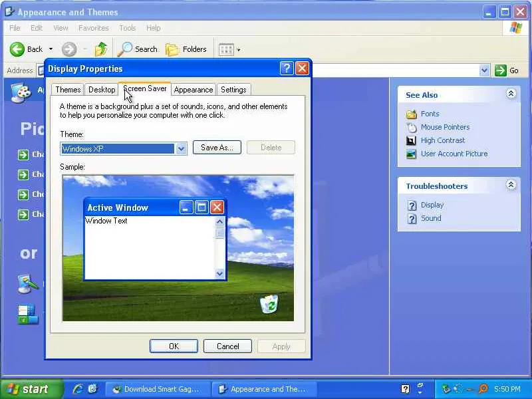Image resolution: width=532 pixels, height=399 pixels.
Task: Switch to the Download Smart Gag taskbar button
Action: tap(157, 389)
